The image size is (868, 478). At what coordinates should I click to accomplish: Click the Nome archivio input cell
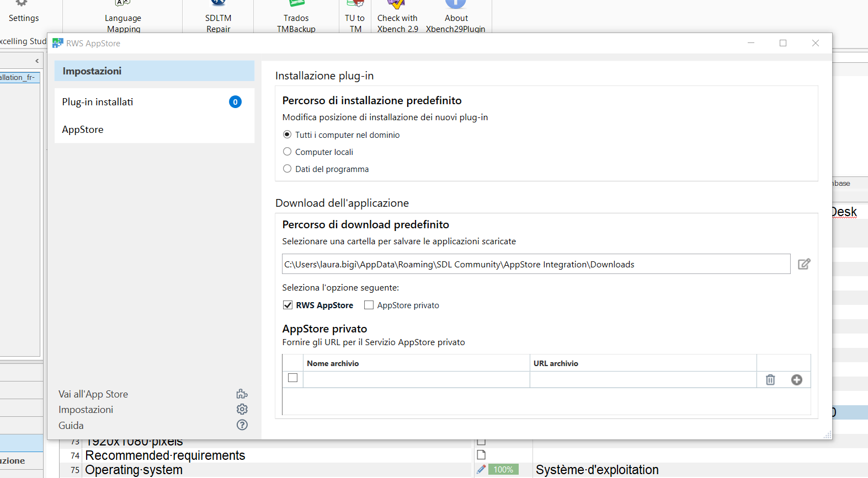tap(416, 379)
